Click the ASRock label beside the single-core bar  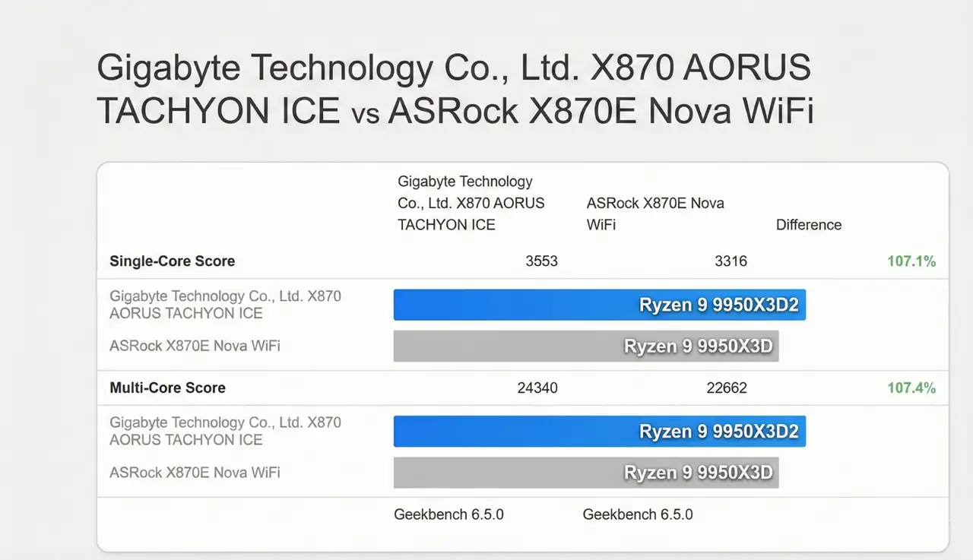tap(195, 346)
